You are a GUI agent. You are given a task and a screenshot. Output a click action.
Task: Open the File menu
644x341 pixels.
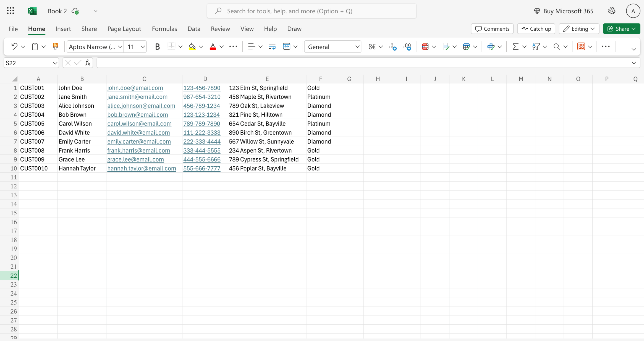pyautogui.click(x=13, y=29)
